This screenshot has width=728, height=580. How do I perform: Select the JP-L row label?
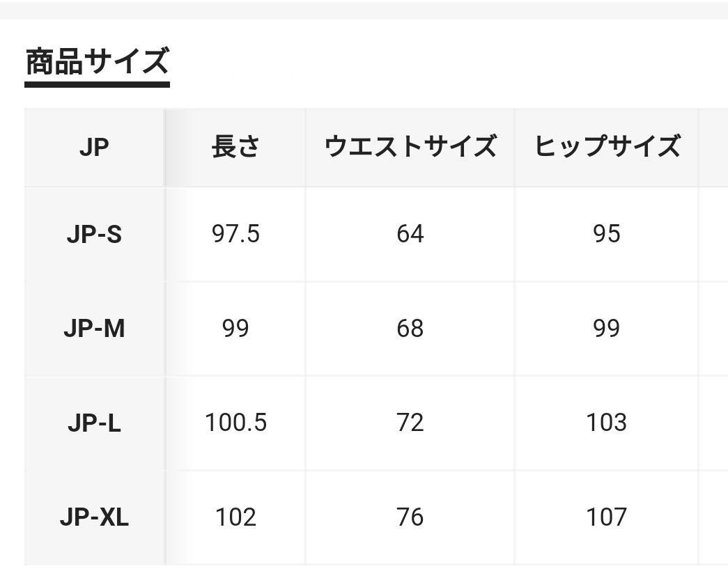(94, 423)
